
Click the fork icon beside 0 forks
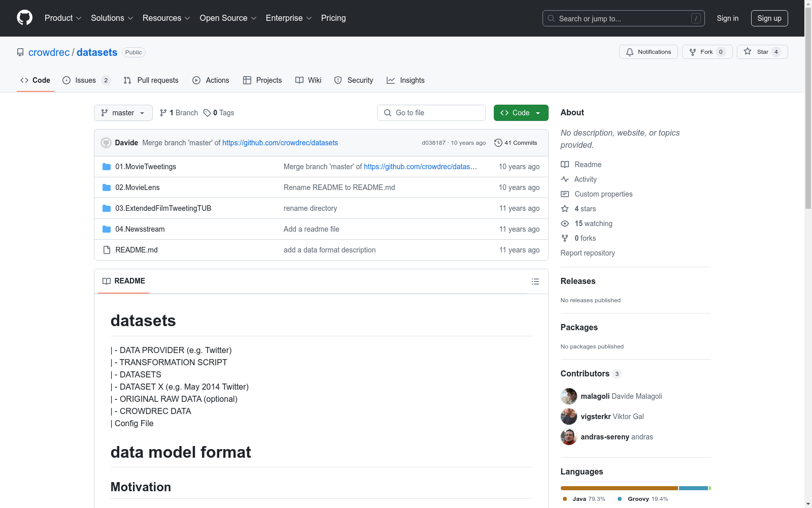(x=565, y=238)
